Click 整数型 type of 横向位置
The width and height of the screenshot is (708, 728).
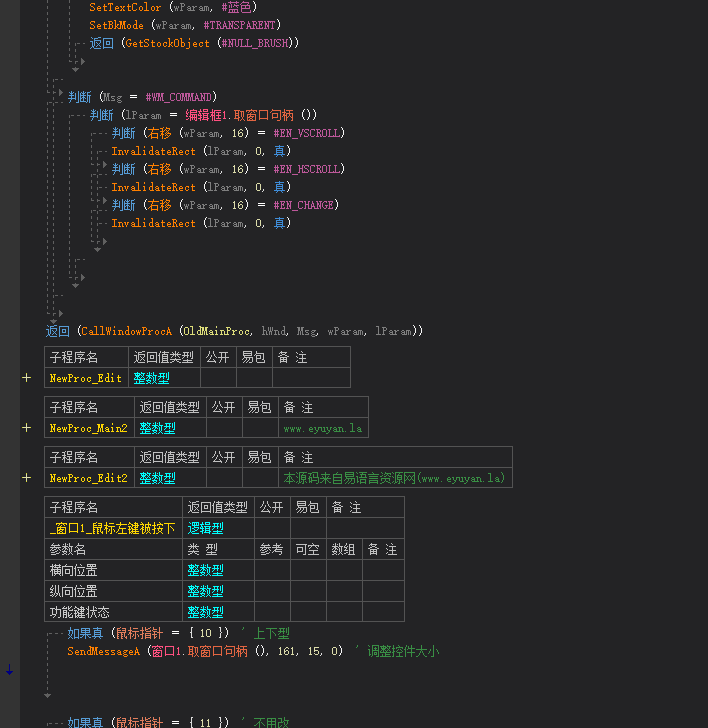tap(205, 570)
